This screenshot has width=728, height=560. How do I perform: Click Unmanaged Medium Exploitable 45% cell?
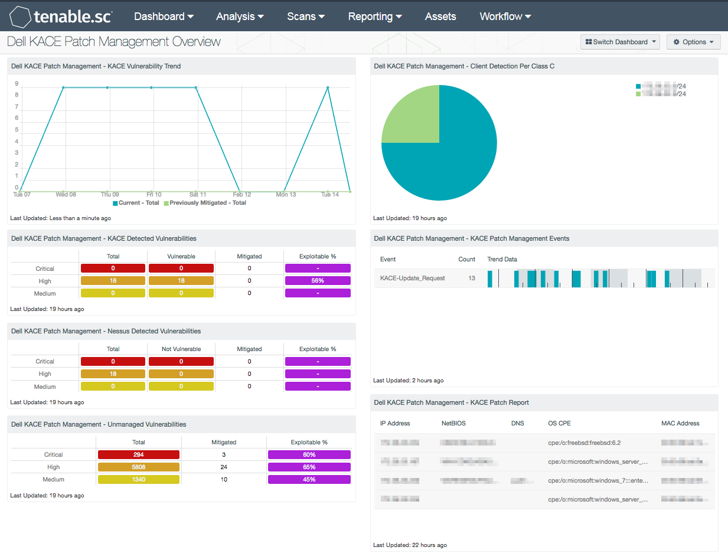[x=309, y=480]
